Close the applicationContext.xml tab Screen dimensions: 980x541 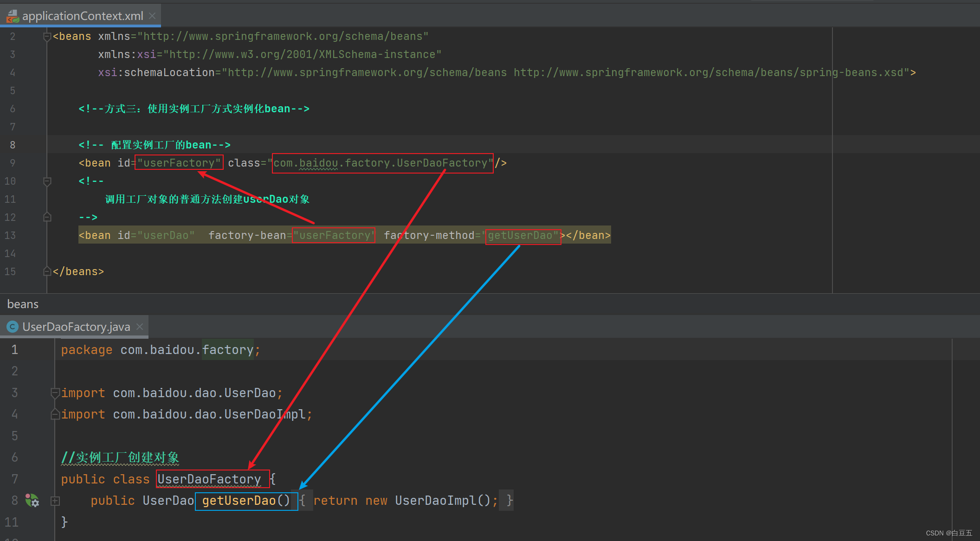152,16
